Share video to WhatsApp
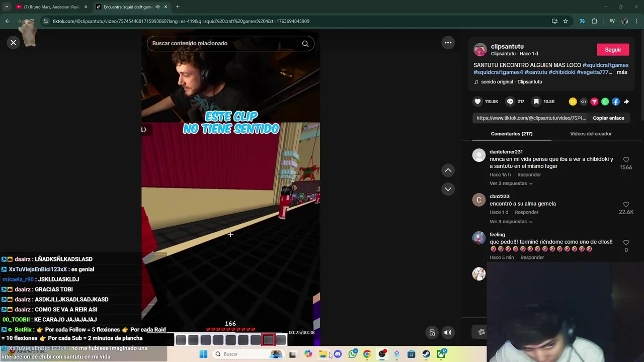The image size is (644, 362). coord(605,102)
